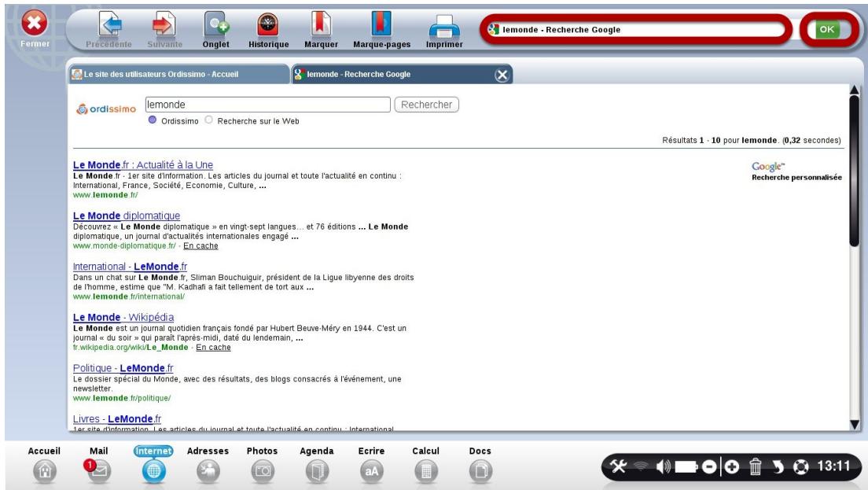This screenshot has width=868, height=490.
Task: Open the Mail app
Action: [98, 470]
